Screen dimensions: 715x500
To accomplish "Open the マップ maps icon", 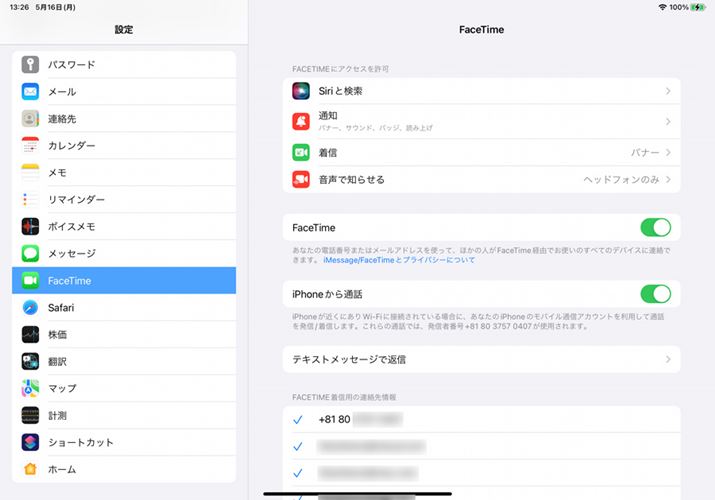I will click(30, 388).
